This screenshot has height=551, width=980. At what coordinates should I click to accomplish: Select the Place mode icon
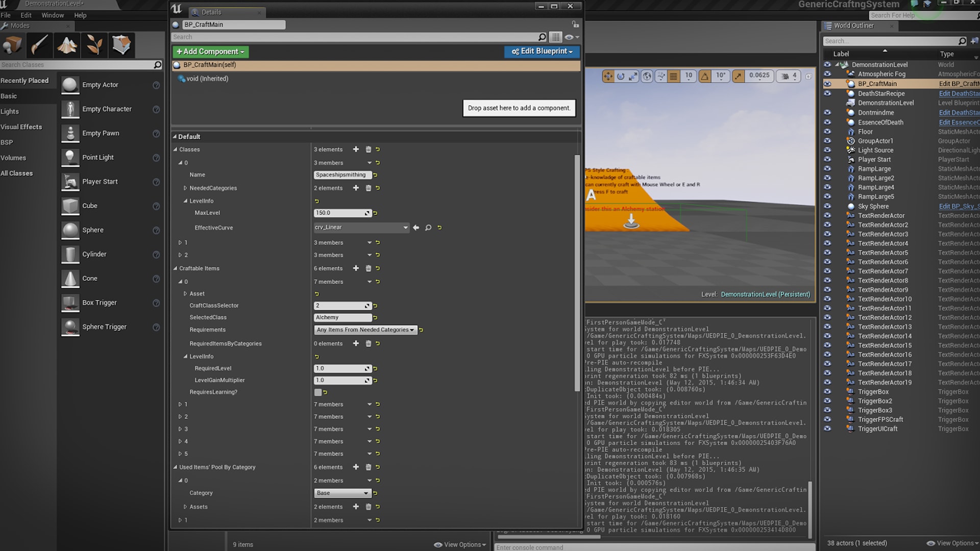(13, 45)
